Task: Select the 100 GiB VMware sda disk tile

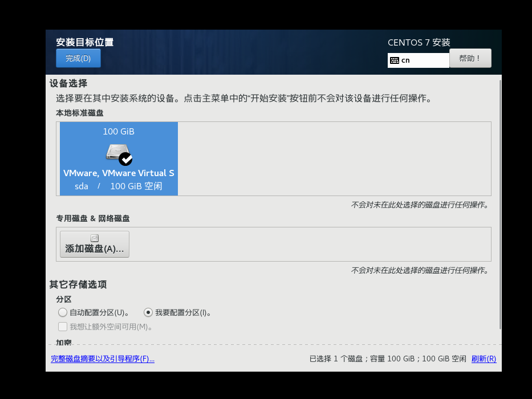Action: pos(119,158)
